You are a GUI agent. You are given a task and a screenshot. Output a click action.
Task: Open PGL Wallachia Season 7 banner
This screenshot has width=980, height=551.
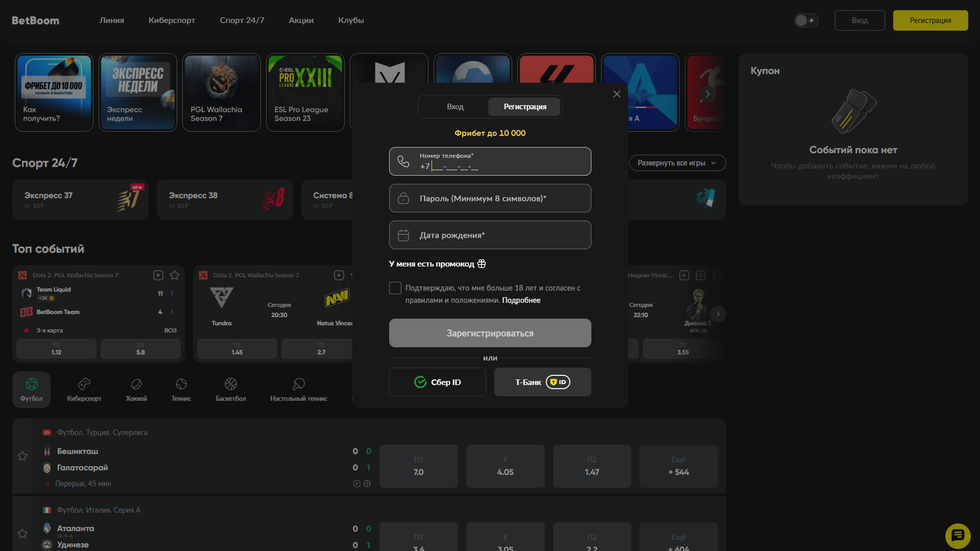(x=222, y=92)
